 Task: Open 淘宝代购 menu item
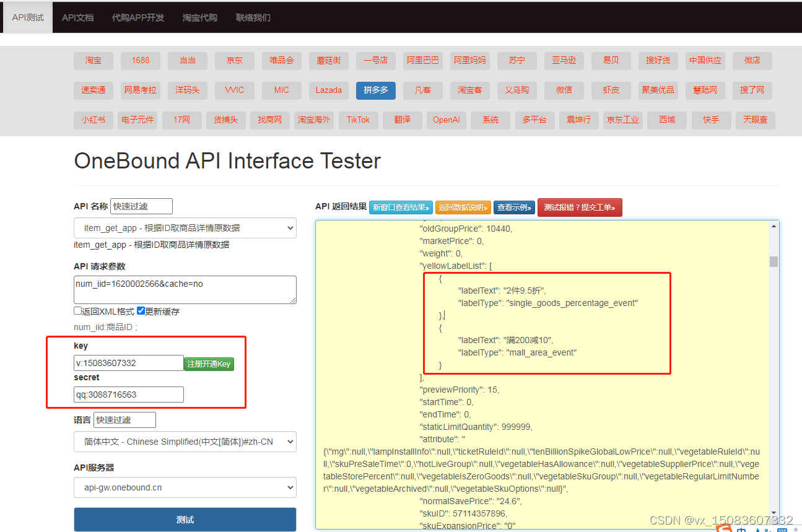200,17
